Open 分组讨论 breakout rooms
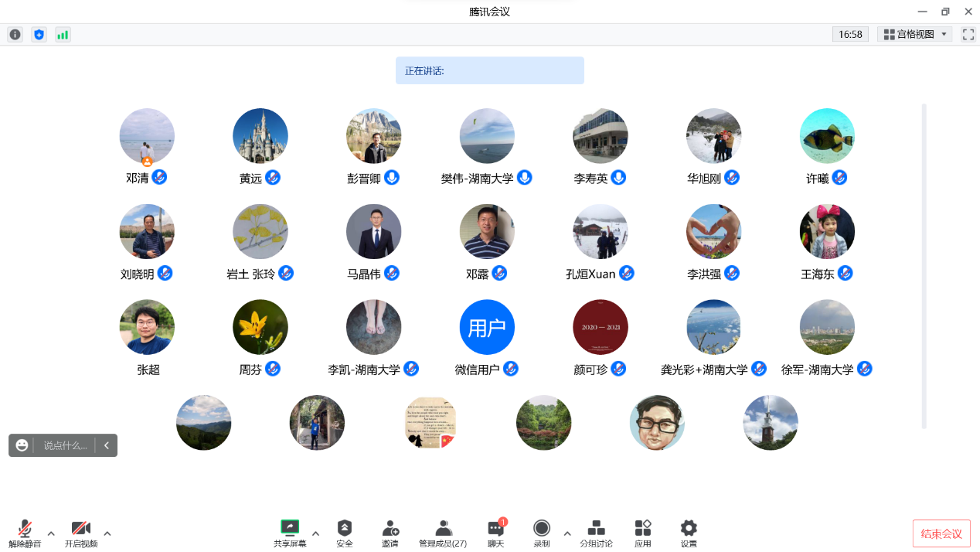The image size is (980, 552). point(596,533)
